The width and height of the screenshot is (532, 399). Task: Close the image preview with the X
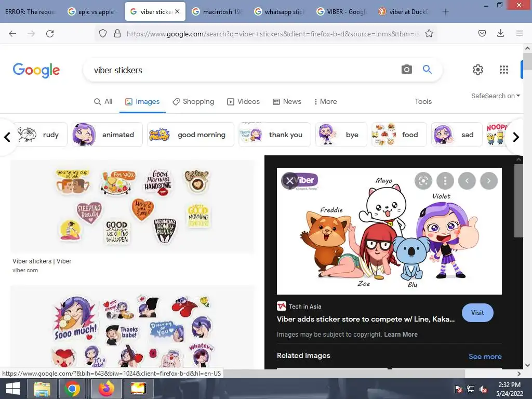pos(289,181)
